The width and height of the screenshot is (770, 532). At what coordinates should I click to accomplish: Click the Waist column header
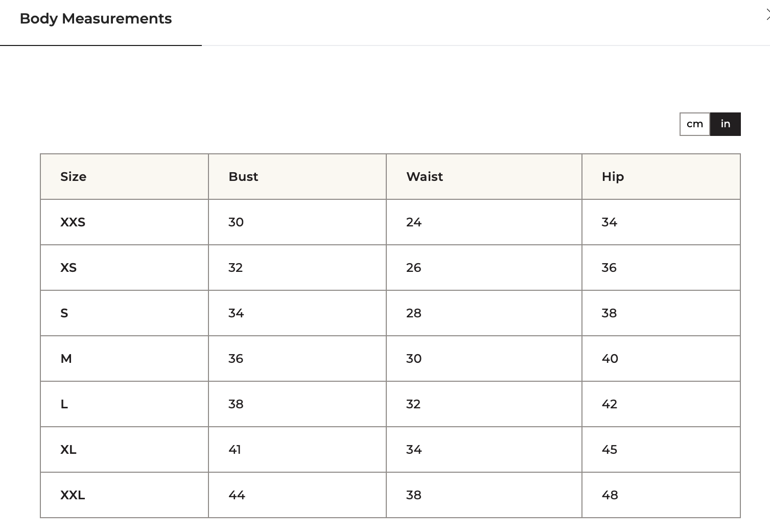(425, 177)
